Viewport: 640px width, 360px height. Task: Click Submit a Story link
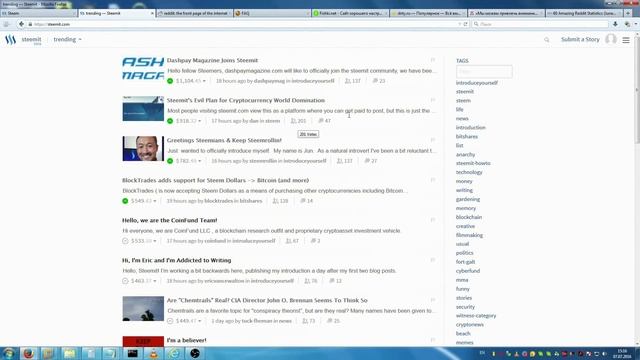(x=580, y=39)
